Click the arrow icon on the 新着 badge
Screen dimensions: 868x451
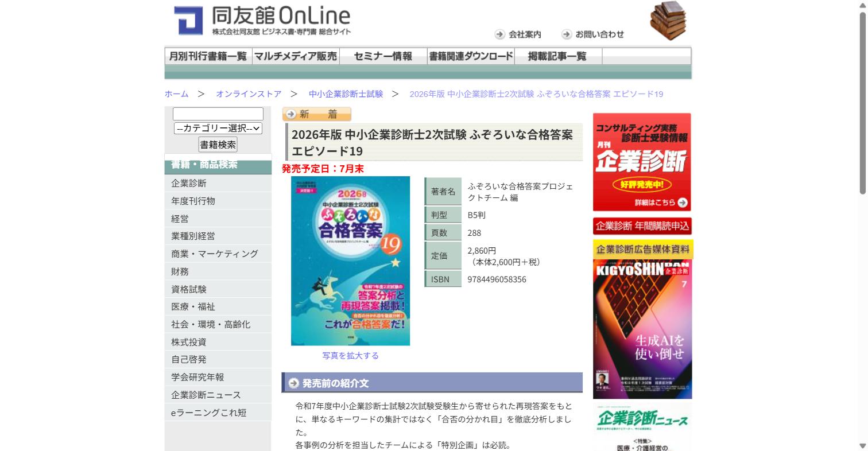[x=290, y=114]
